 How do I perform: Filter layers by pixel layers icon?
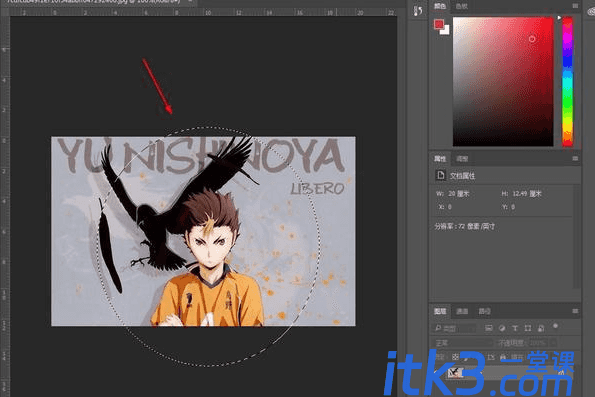tap(489, 328)
